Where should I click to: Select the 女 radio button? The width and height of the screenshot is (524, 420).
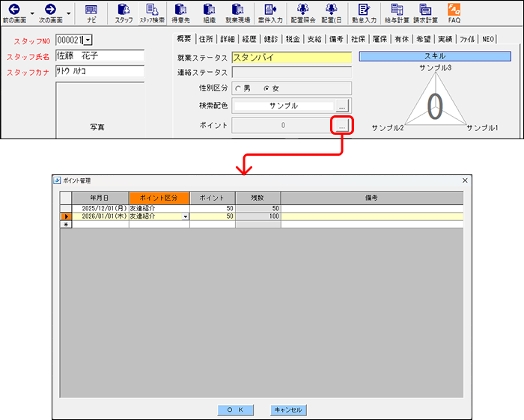(266, 88)
